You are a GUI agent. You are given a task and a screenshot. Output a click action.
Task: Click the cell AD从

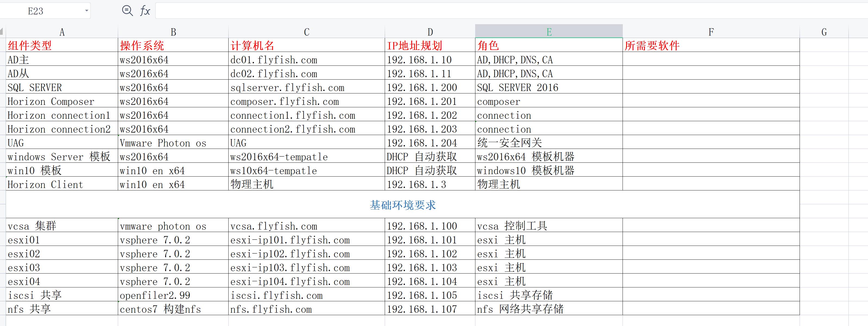coord(62,73)
